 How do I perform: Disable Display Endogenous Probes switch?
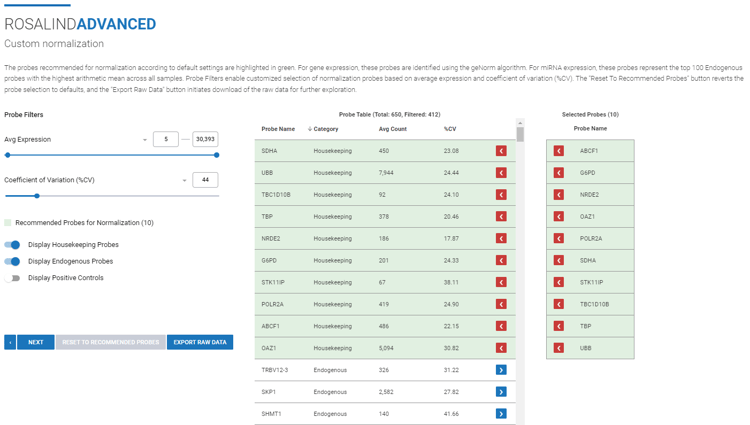click(x=12, y=262)
